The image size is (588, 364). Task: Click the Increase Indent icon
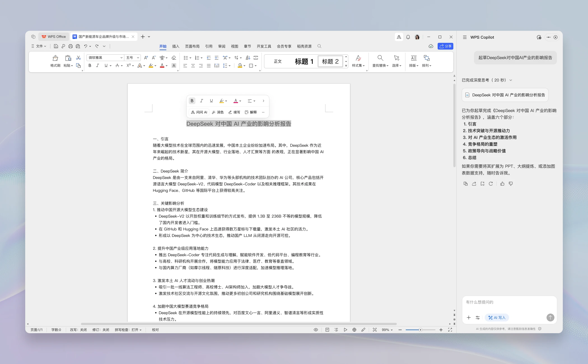216,58
